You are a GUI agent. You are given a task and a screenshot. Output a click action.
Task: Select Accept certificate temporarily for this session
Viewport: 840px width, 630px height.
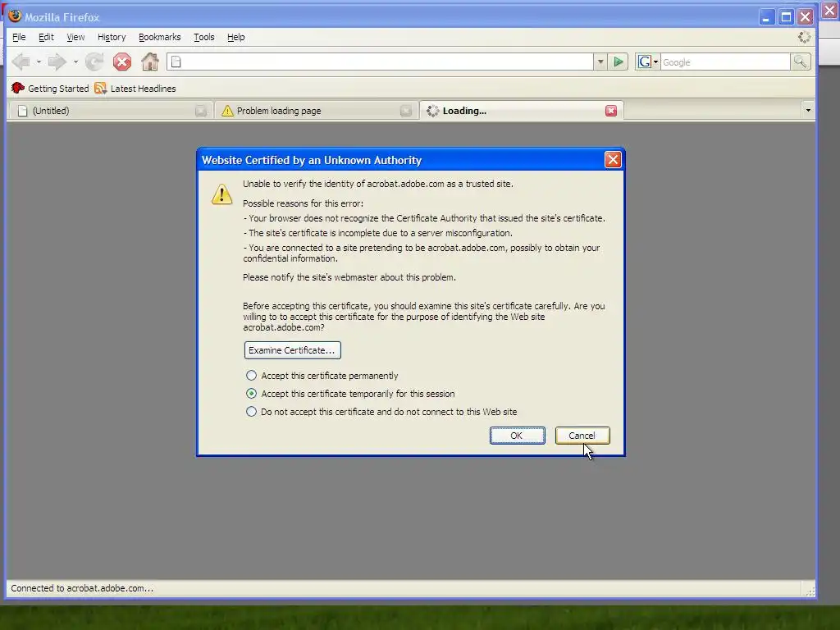tap(251, 394)
